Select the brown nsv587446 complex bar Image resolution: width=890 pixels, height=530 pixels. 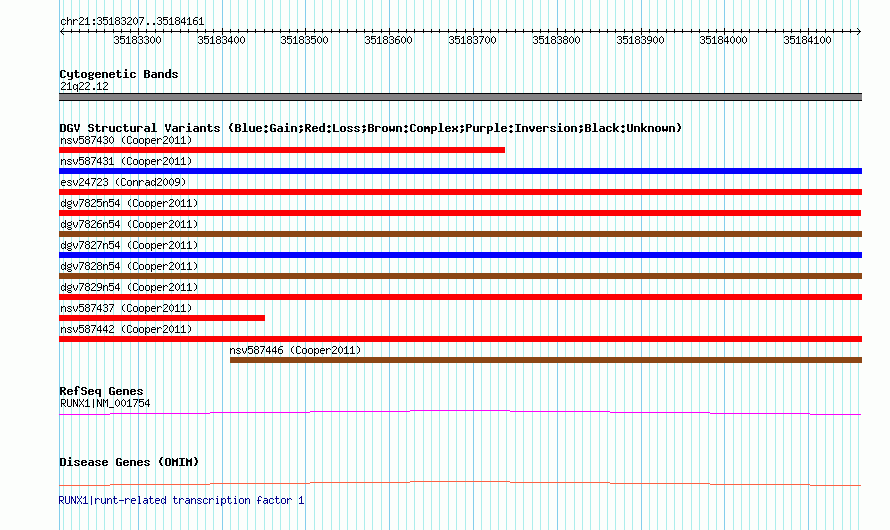(546, 360)
